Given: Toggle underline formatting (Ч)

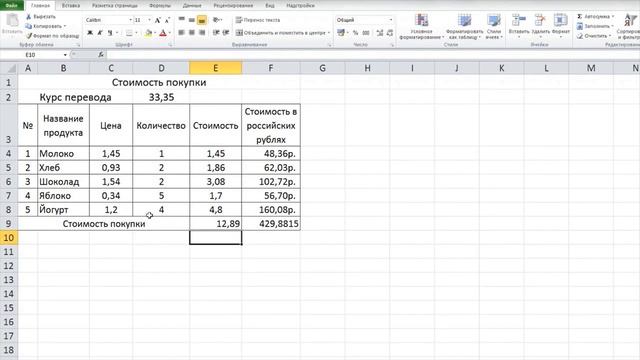Looking at the screenshot, I should click(x=110, y=33).
